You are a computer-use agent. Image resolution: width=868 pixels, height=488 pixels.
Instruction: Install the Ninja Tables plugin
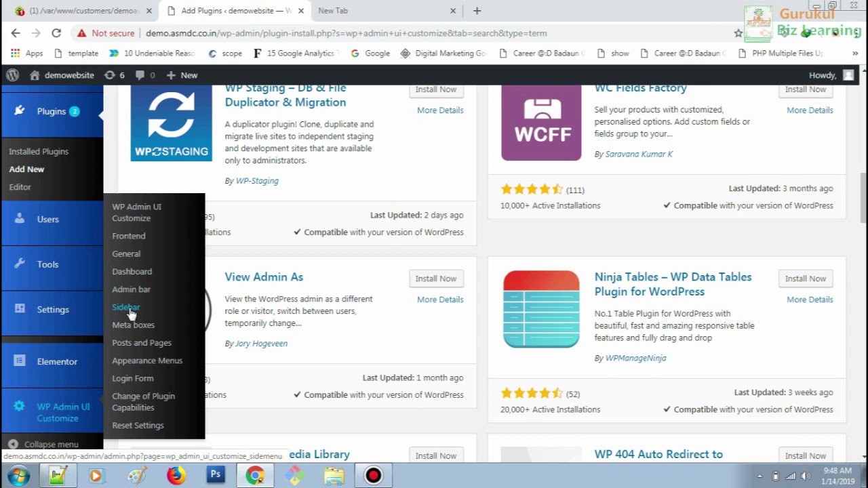point(805,279)
